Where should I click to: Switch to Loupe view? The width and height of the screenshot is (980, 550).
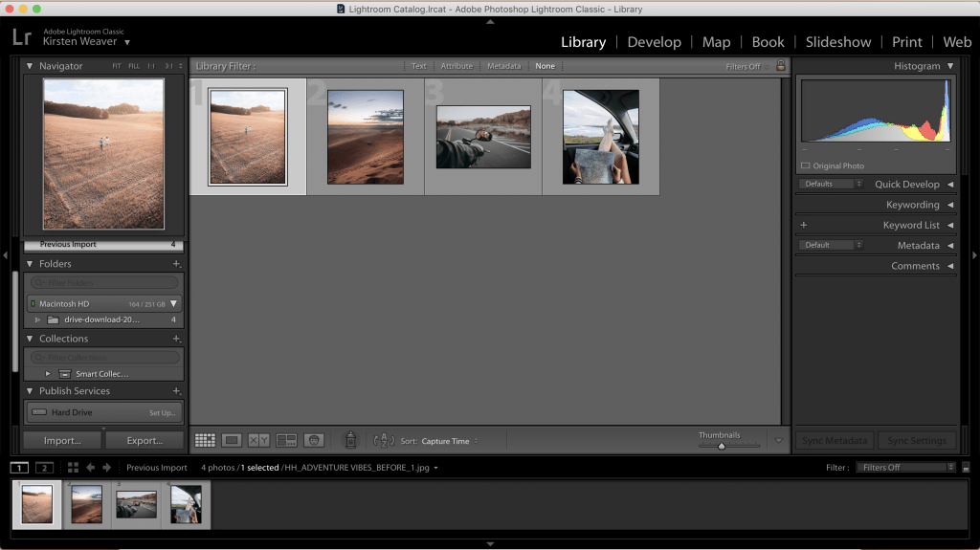coord(232,441)
